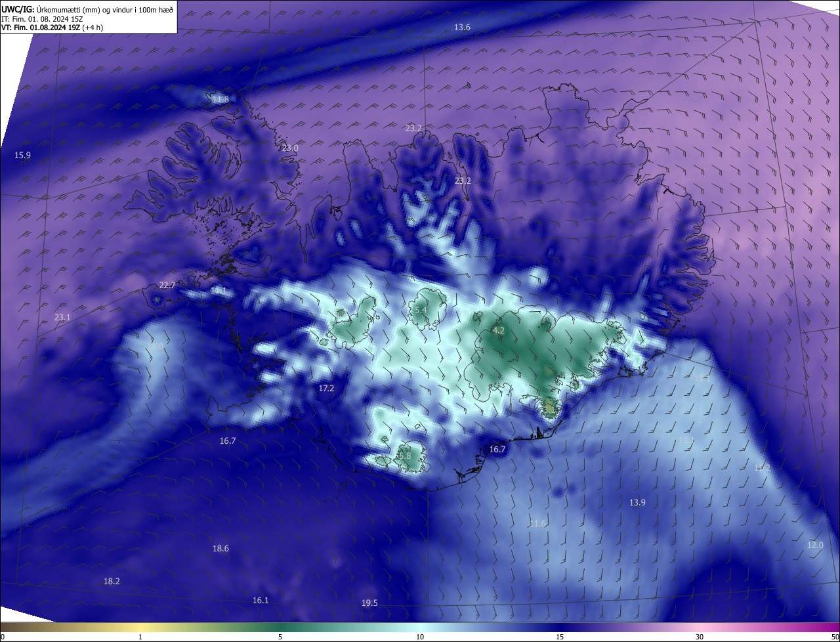
Task: Click the 5.4 value on the glacier
Action: pos(421,310)
